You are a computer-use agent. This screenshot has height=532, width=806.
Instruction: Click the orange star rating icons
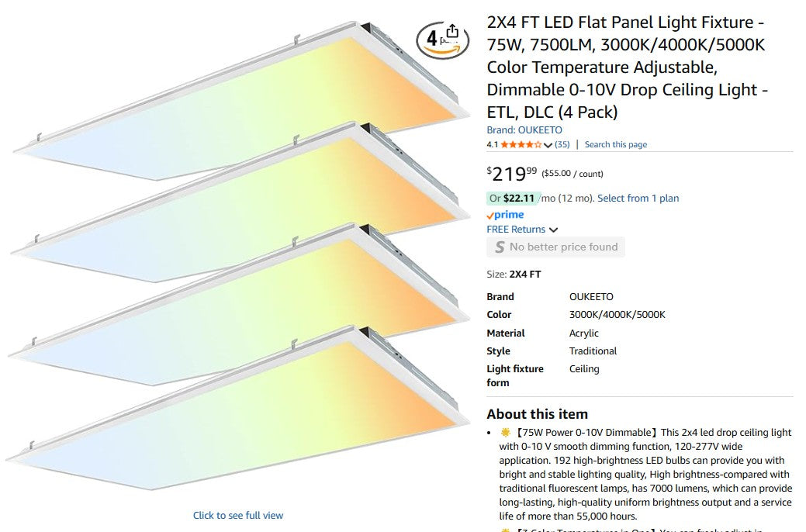521,144
